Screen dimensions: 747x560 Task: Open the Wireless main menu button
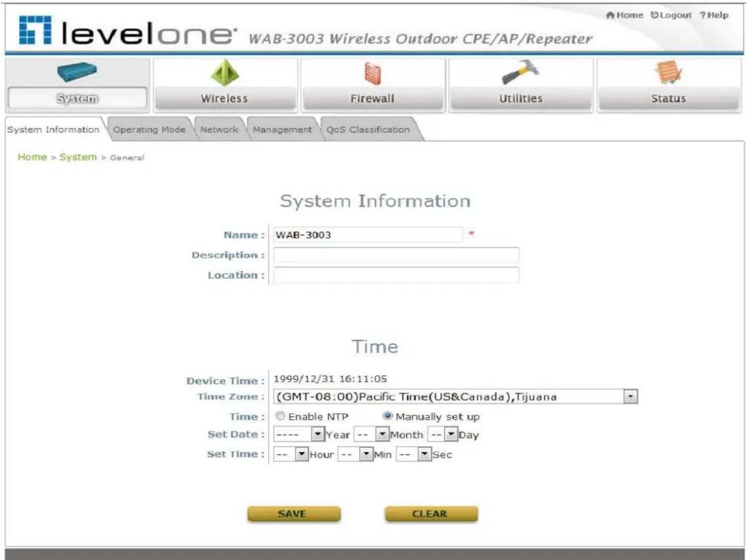point(225,98)
